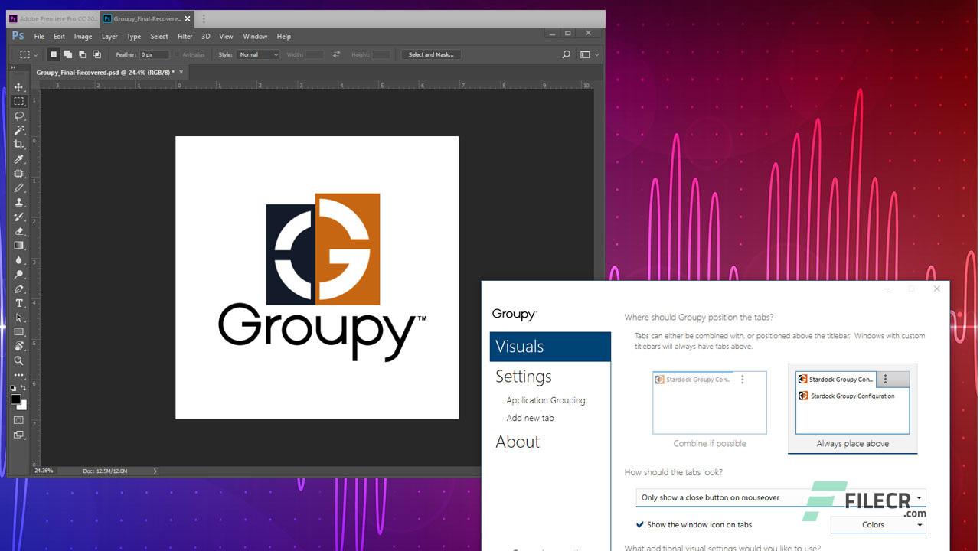Select the Rectangle shape tool
The height and width of the screenshot is (551, 980).
pyautogui.click(x=19, y=332)
